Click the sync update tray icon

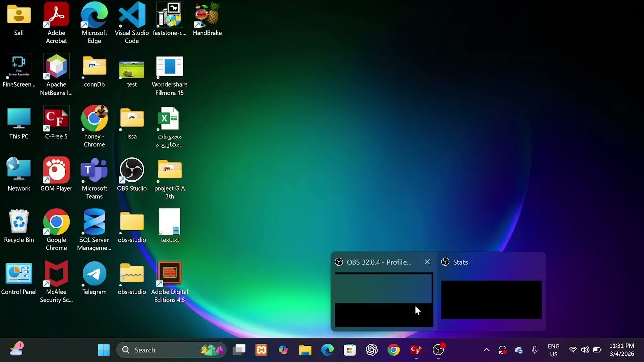(x=502, y=350)
